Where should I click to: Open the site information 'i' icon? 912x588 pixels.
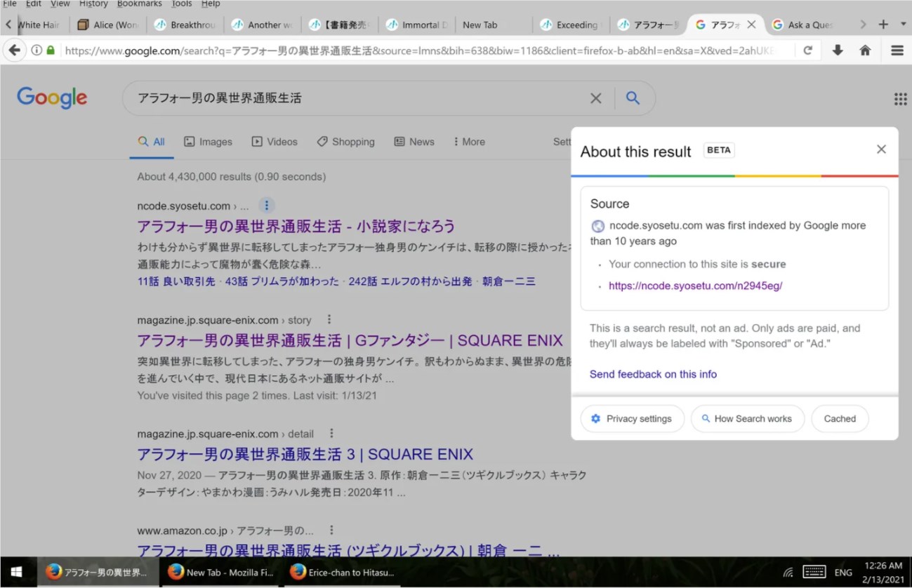[37, 51]
